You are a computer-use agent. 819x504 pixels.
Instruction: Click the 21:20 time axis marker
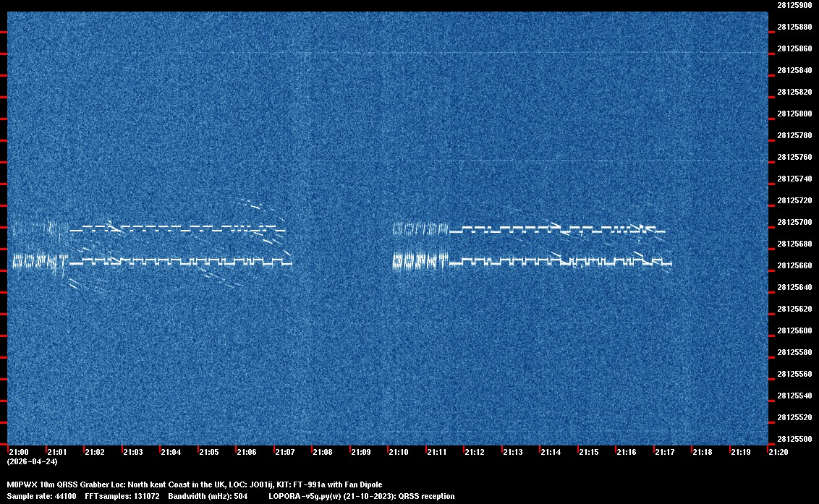coord(778,452)
